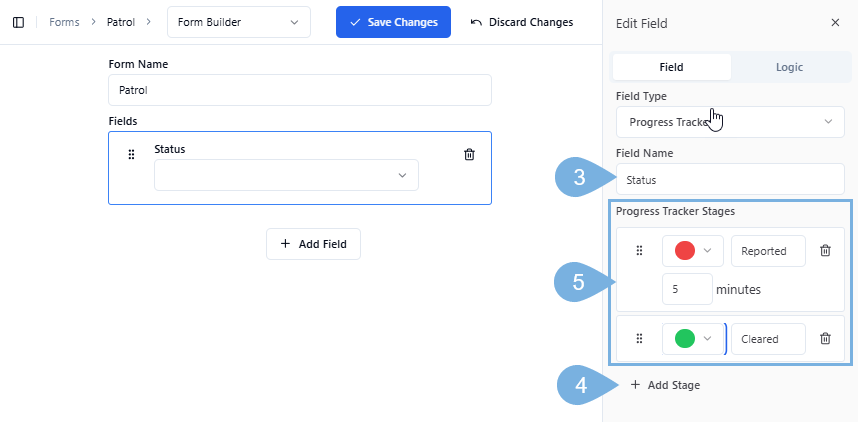Open the red color picker for Reported
Image resolution: width=858 pixels, height=422 pixels.
tap(693, 251)
